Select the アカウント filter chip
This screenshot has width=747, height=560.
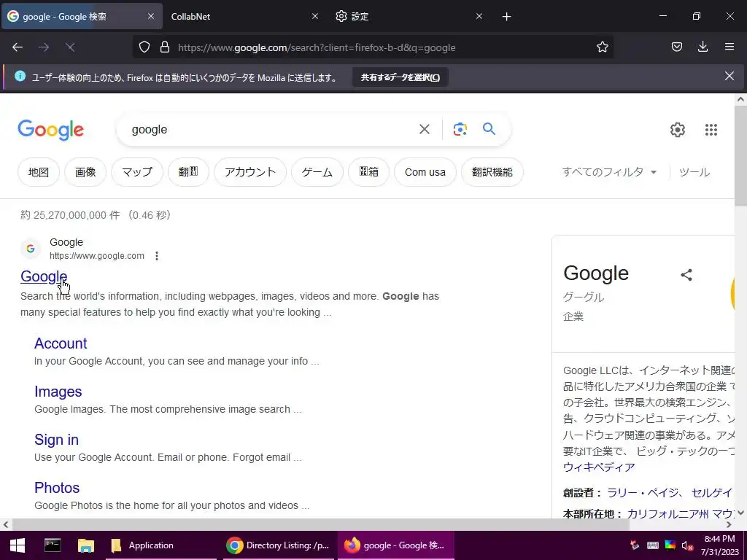coord(250,172)
